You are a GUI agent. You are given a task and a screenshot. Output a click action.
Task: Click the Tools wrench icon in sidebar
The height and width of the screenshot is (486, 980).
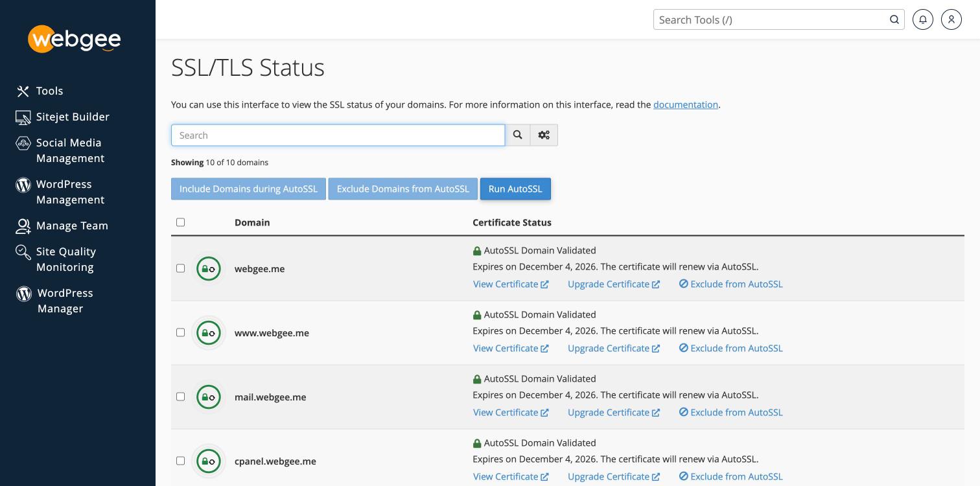pyautogui.click(x=23, y=91)
